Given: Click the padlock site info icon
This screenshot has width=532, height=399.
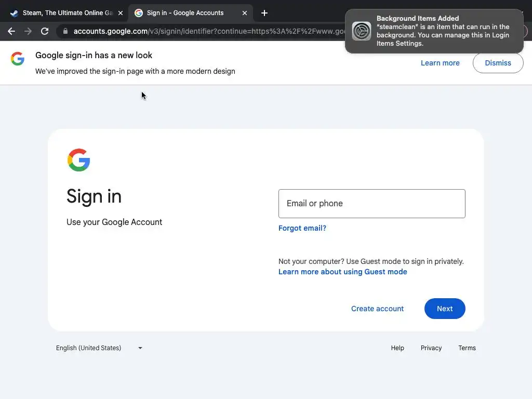Looking at the screenshot, I should click(x=65, y=31).
